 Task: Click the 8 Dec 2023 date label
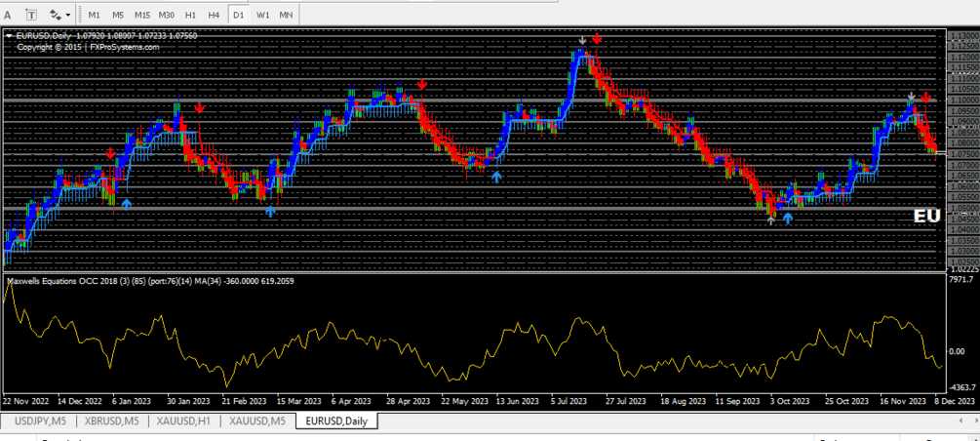coord(955,401)
